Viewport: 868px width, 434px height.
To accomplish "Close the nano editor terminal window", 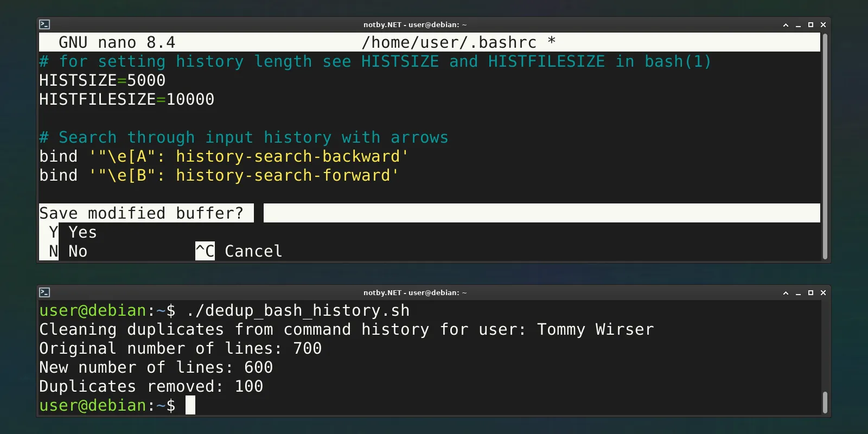I will [823, 25].
